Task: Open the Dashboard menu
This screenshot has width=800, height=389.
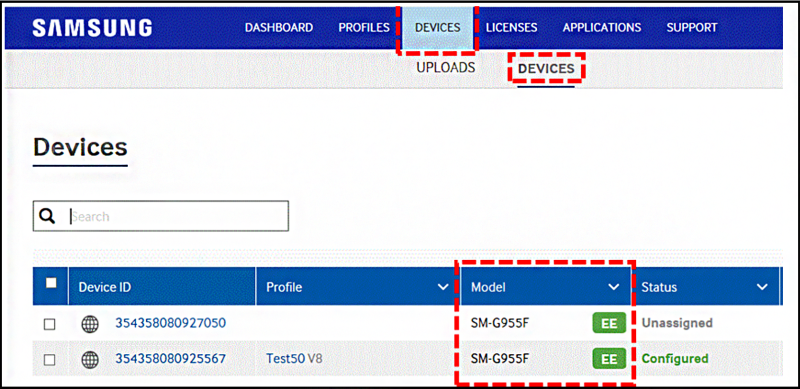Action: [x=279, y=28]
